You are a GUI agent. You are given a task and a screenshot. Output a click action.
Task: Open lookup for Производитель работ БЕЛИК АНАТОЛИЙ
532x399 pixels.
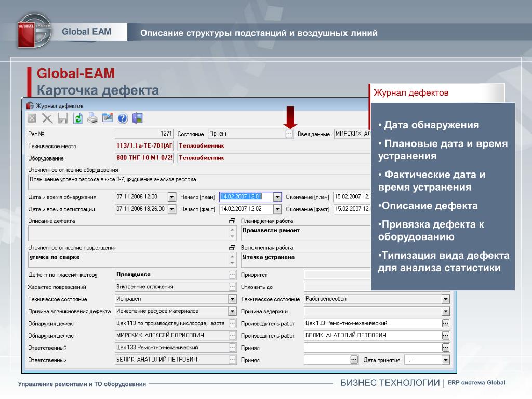(x=445, y=335)
